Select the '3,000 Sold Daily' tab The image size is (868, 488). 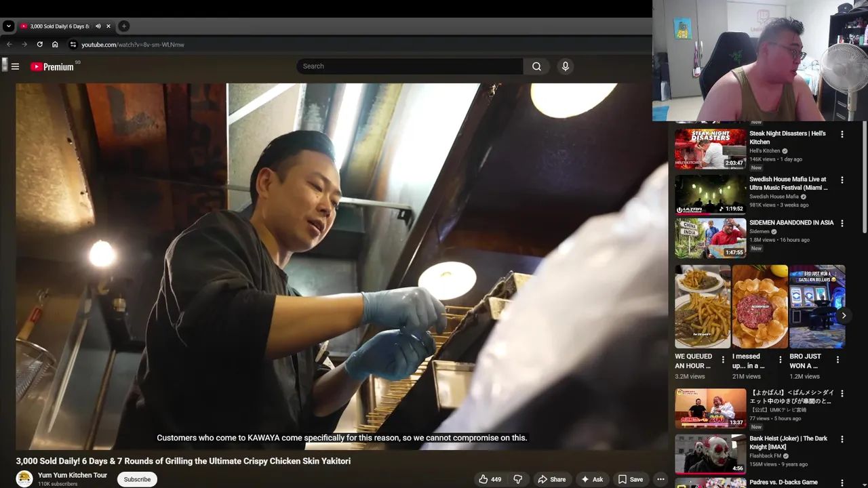click(60, 26)
